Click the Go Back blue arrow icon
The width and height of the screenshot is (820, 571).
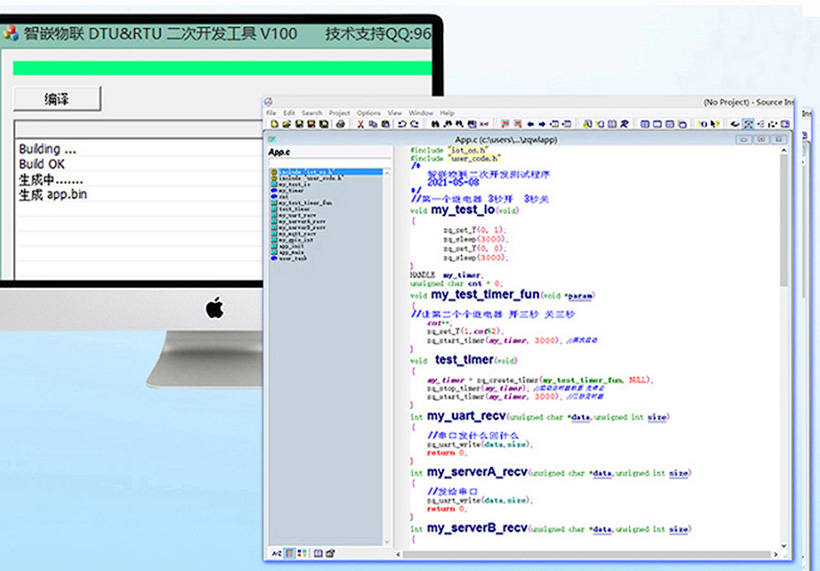(530, 124)
